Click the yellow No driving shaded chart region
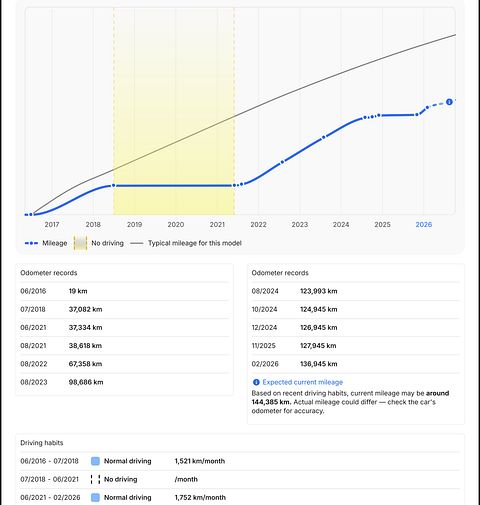This screenshot has width=480, height=505. click(174, 112)
